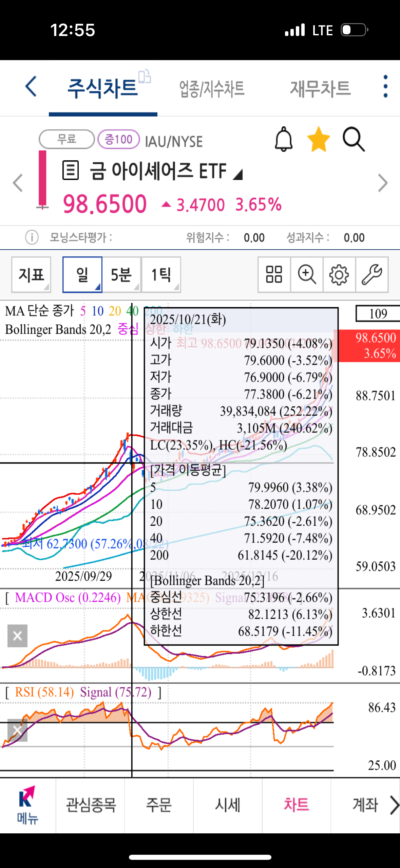Tap the RSI (58.14) label

click(x=44, y=692)
